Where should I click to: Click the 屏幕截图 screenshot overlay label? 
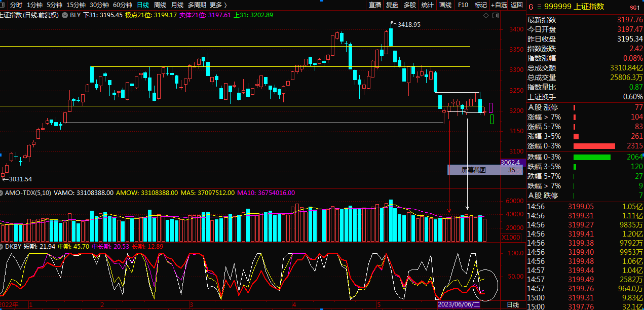(473, 170)
